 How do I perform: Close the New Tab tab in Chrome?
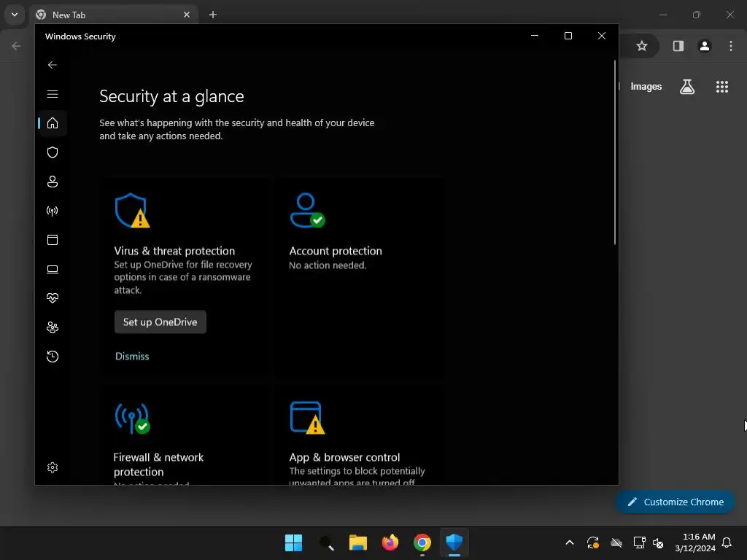187,15
